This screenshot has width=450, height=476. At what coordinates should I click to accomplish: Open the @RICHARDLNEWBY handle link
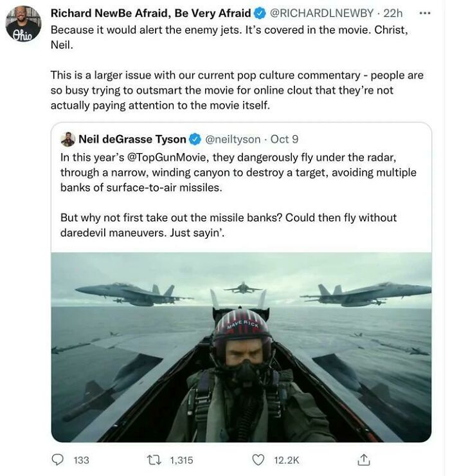(x=320, y=14)
